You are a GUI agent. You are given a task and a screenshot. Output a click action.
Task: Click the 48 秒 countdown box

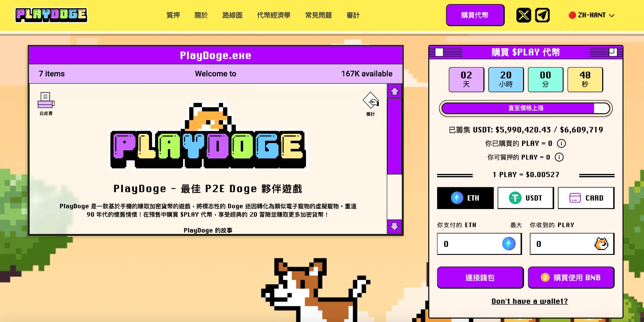[x=585, y=80]
